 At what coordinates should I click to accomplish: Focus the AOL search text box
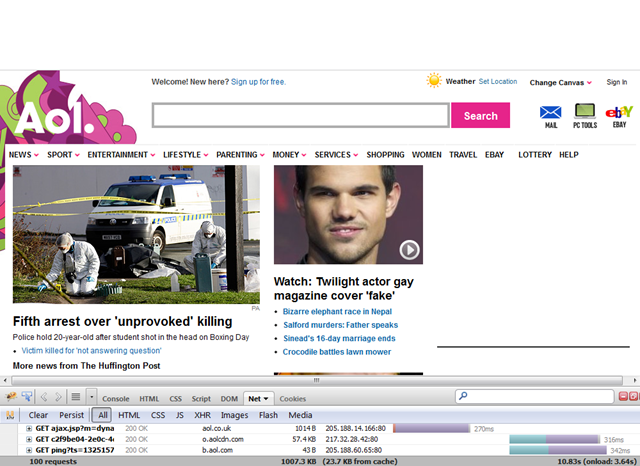click(300, 116)
